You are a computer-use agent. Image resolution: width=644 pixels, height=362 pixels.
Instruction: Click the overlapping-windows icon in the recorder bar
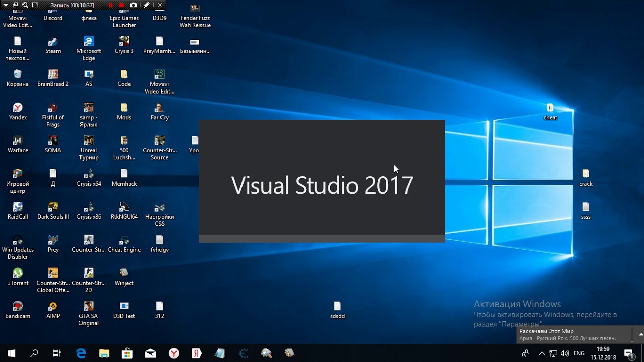coord(15,5)
